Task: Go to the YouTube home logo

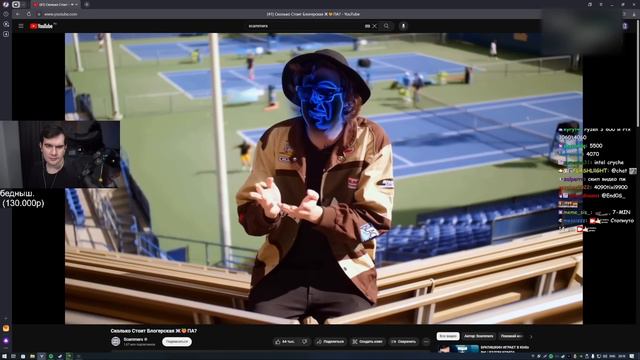Action: point(41,26)
